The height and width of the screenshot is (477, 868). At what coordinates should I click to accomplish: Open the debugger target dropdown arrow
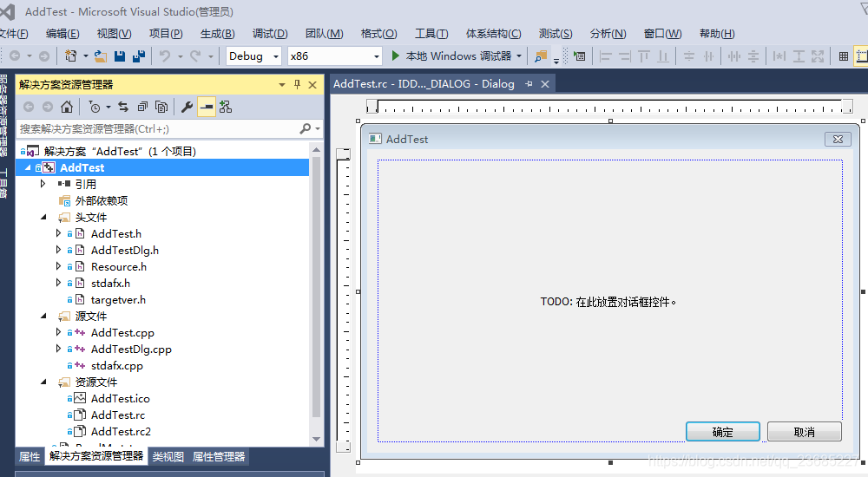pyautogui.click(x=519, y=56)
